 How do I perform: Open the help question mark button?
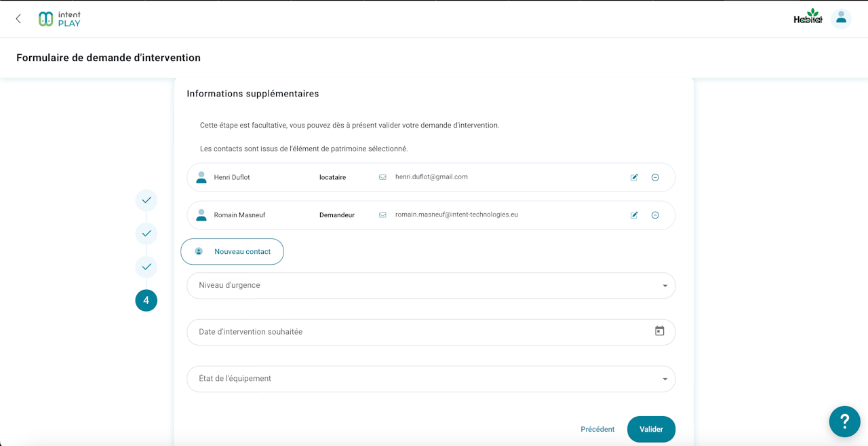pyautogui.click(x=844, y=422)
